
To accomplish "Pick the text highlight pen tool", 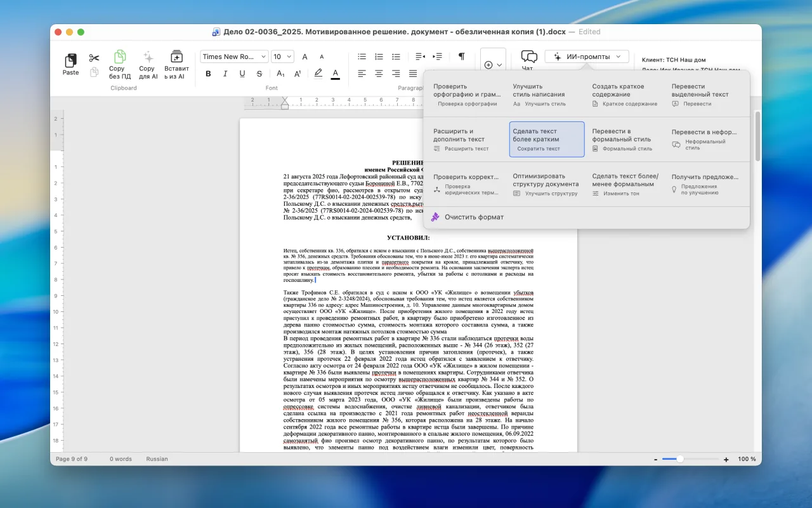I will tap(318, 74).
